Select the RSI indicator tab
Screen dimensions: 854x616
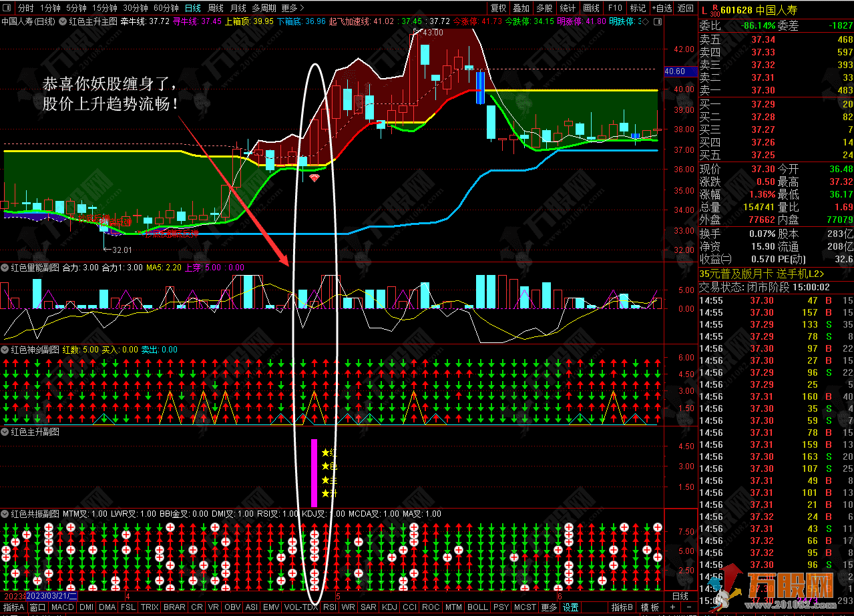(330, 608)
